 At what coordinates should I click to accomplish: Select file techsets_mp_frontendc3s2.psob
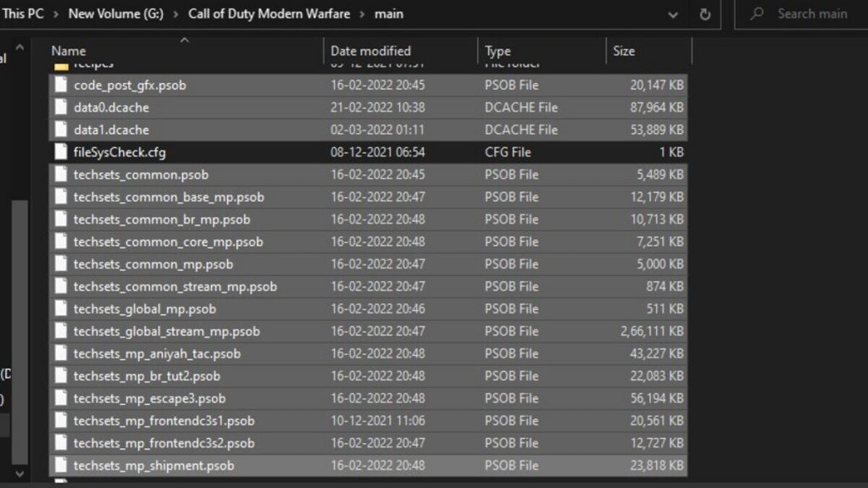(x=164, y=443)
